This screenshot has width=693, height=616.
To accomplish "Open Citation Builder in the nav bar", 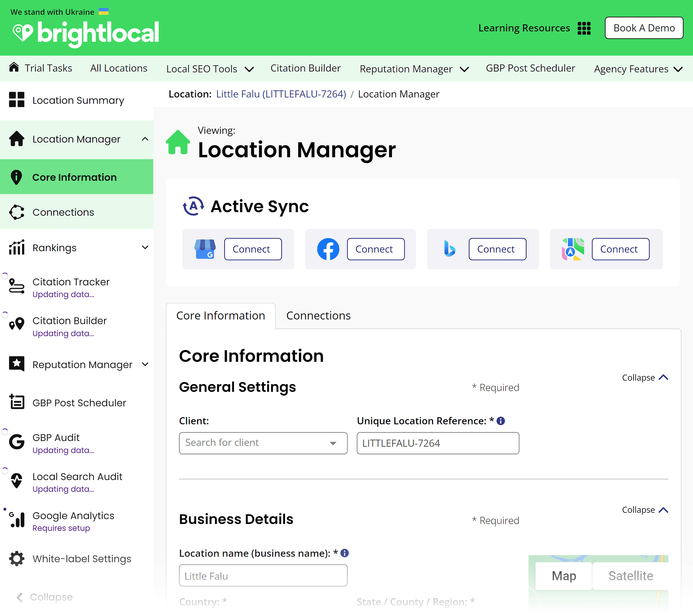I will (305, 68).
